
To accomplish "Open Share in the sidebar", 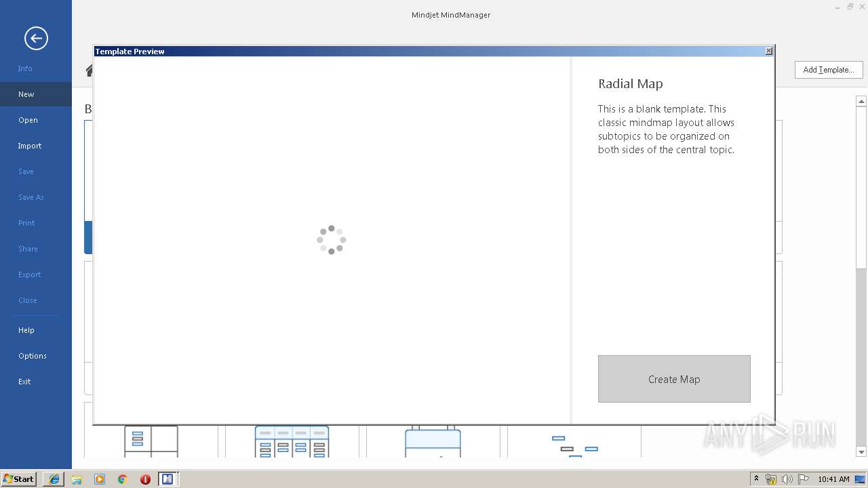I will pos(28,249).
